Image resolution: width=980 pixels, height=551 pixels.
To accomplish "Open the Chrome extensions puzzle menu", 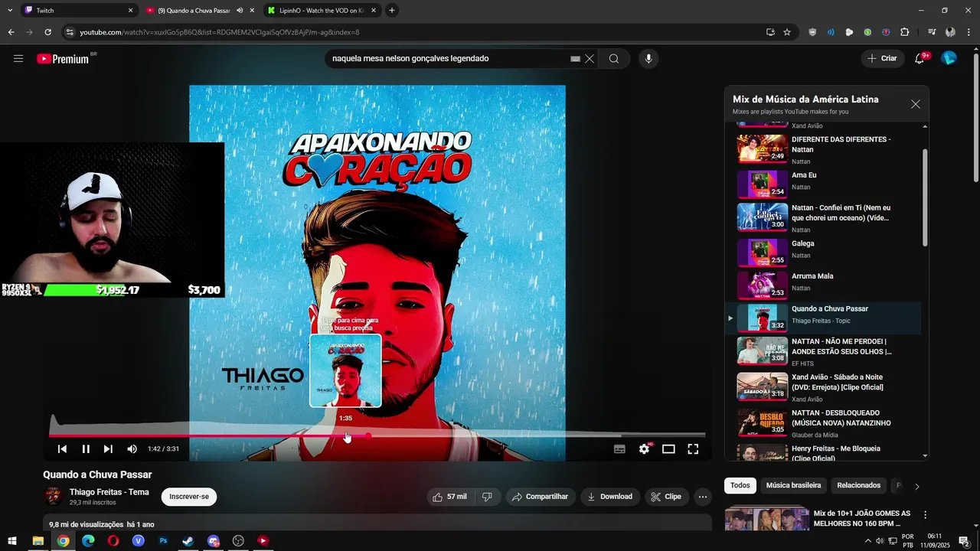I will (x=905, y=32).
